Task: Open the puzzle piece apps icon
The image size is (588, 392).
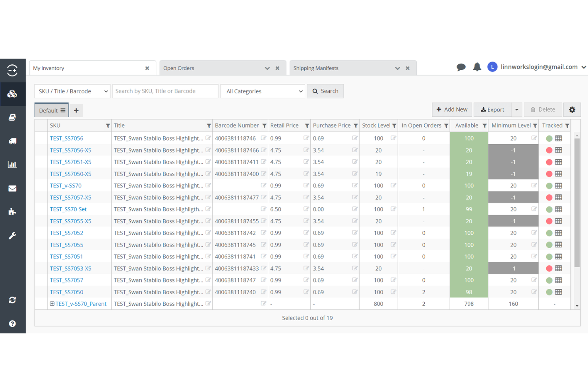Action: (13, 212)
